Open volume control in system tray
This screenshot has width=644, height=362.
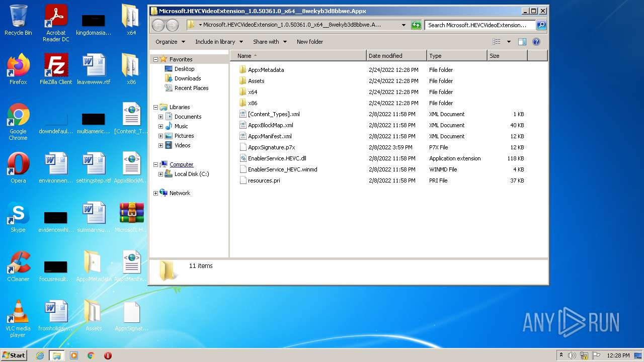[x=572, y=355]
